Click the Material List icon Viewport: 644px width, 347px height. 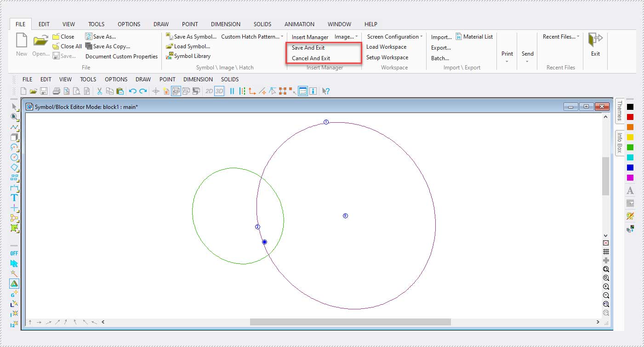pos(459,37)
